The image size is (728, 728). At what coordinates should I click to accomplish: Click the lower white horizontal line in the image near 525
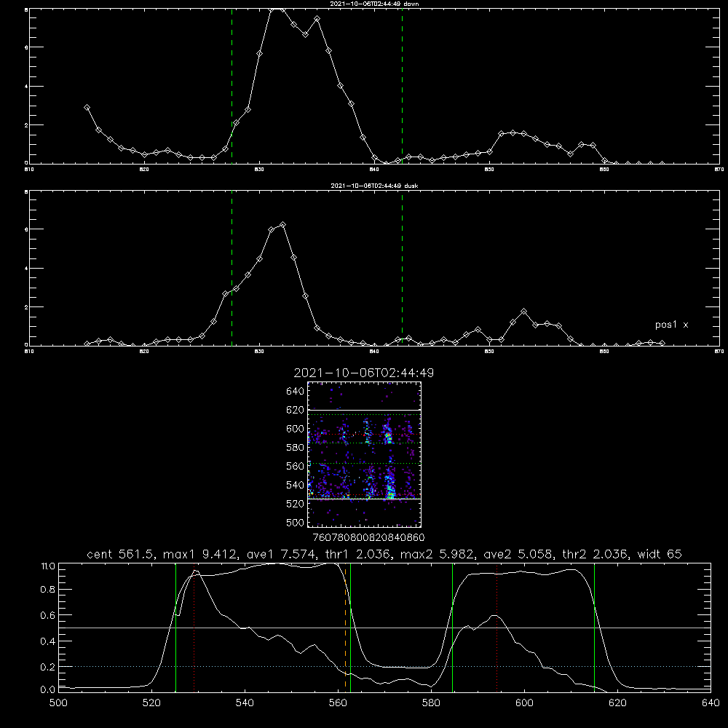364,499
